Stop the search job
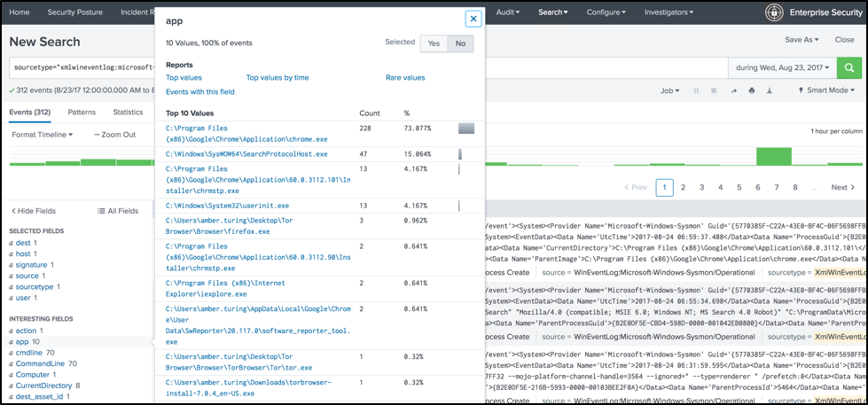The image size is (868, 405). (714, 90)
